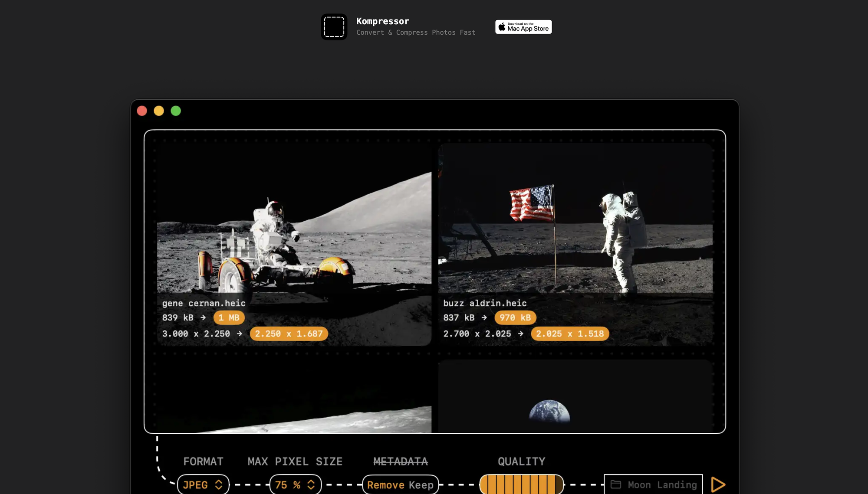Select the gene cernan.heic photo thumbnail

click(294, 226)
